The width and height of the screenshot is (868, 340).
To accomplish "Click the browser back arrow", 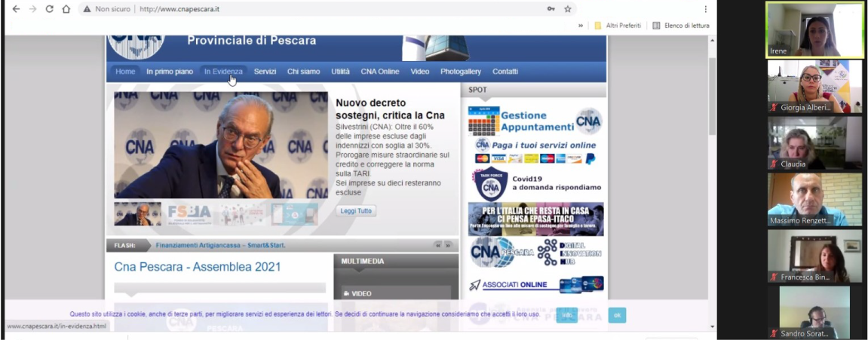I will pos(16,9).
